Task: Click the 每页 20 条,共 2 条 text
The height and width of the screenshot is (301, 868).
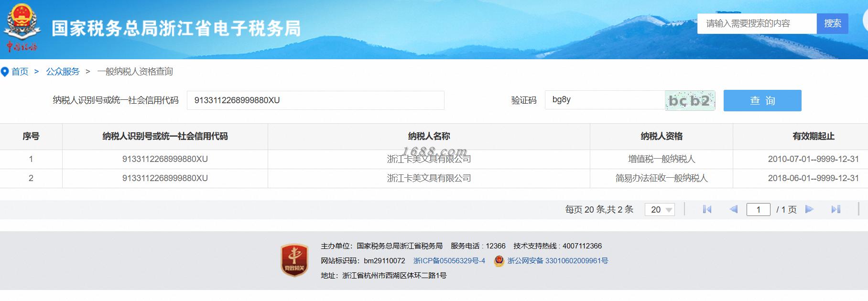Action: [x=599, y=210]
